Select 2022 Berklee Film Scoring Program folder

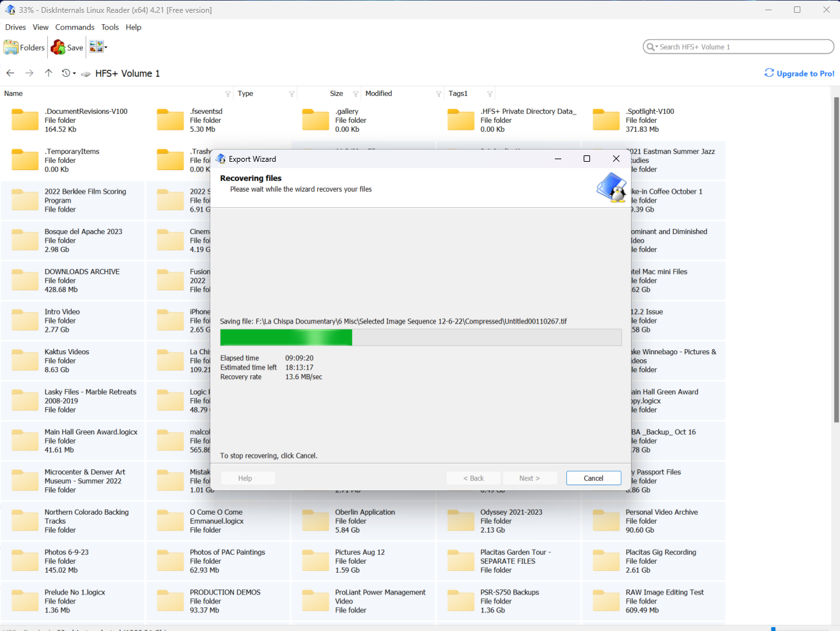[x=73, y=200]
